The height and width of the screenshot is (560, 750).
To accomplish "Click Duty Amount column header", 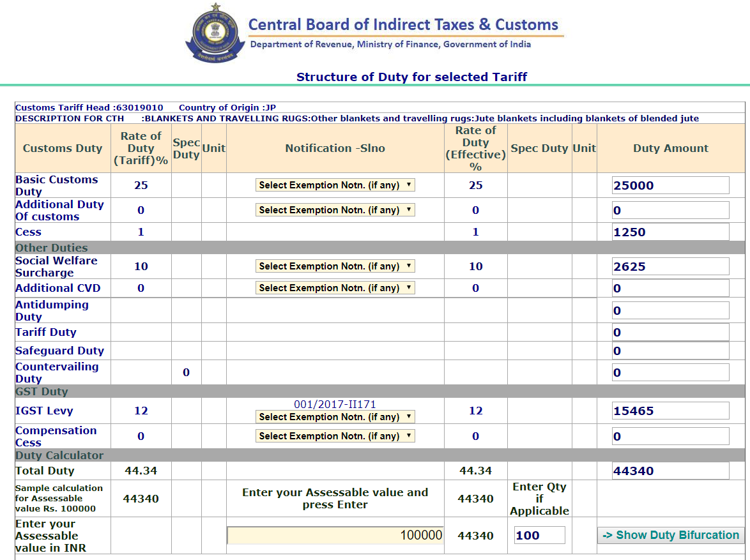I will 671,148.
